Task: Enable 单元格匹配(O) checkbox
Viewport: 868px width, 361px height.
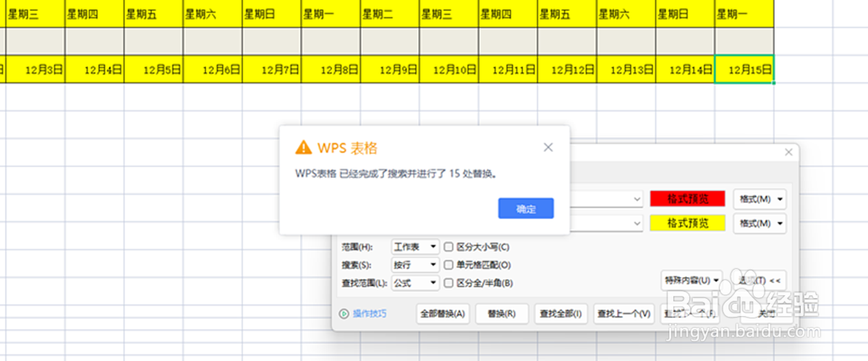Action: coord(448,265)
